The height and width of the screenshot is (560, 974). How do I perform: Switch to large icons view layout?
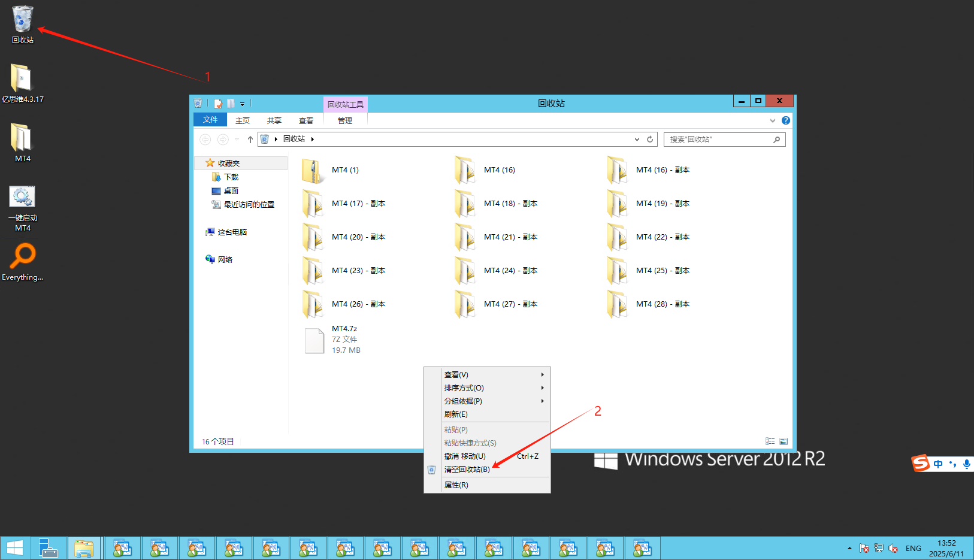784,441
